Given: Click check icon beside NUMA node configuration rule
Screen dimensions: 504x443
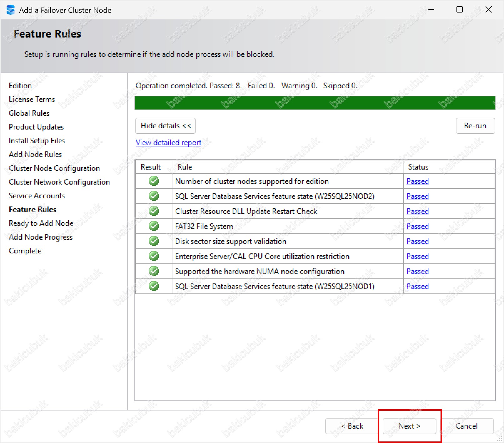Looking at the screenshot, I should [x=154, y=271].
